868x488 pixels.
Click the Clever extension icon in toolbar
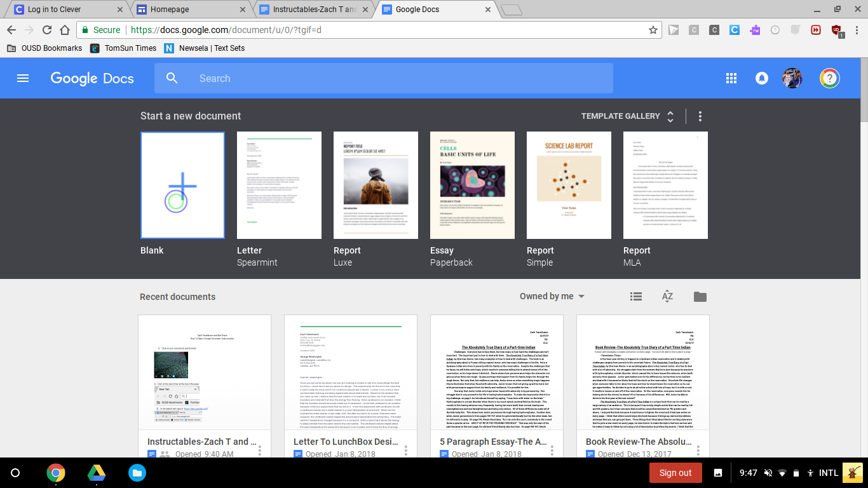[x=734, y=30]
